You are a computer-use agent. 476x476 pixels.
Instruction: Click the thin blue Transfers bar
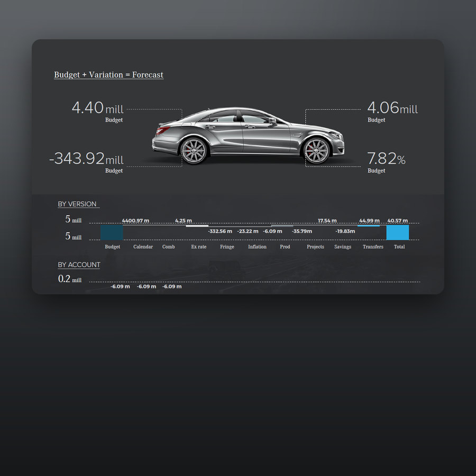pos(369,225)
